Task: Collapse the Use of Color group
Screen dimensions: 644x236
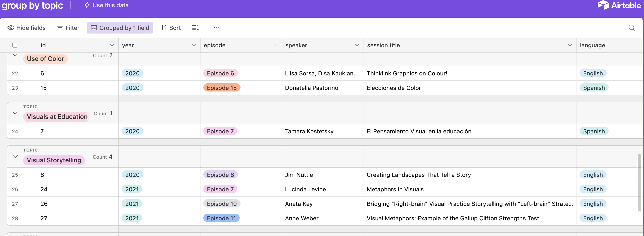Action: pos(15,55)
